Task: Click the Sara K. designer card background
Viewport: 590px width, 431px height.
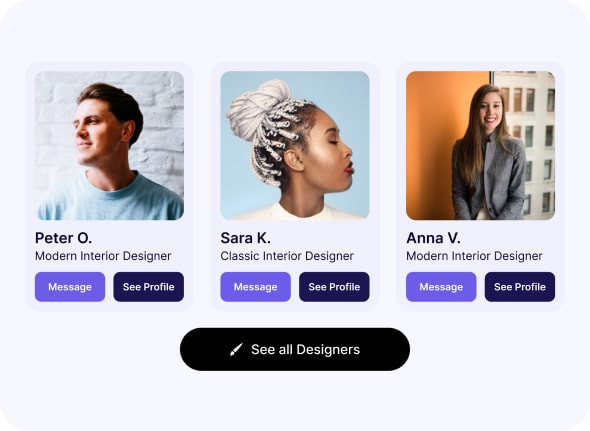Action: 295,187
